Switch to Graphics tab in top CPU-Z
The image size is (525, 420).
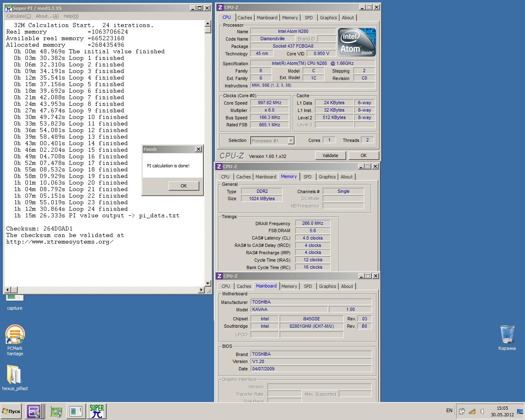point(329,18)
